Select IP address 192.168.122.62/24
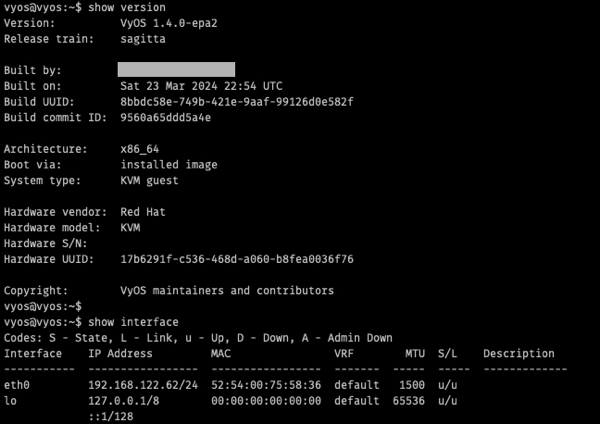Screen dimensions: 600x424 click(143, 385)
